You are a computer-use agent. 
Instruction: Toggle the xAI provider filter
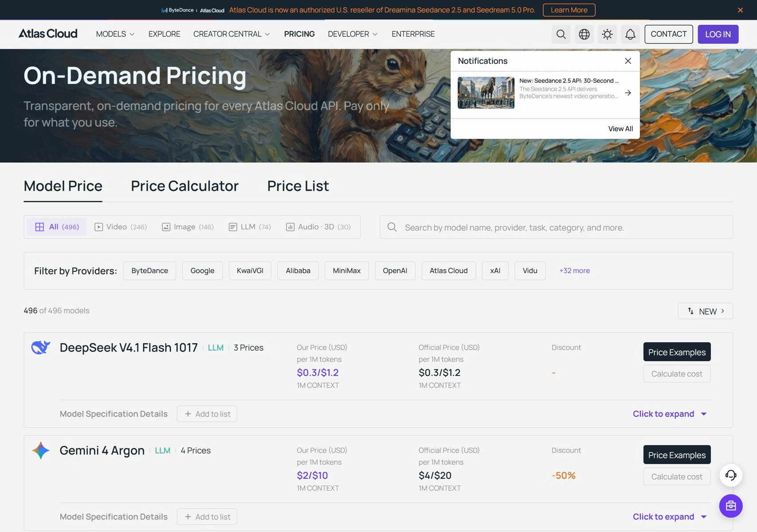point(495,271)
